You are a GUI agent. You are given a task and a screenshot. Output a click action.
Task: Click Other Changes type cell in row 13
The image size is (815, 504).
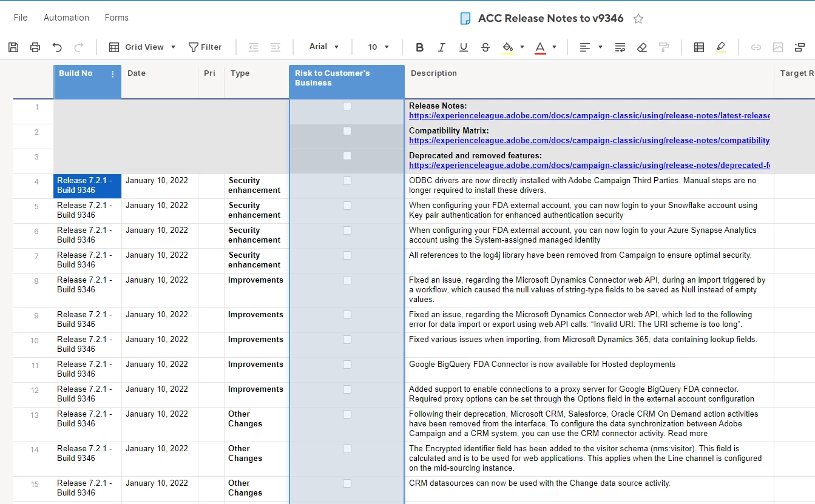pos(257,425)
